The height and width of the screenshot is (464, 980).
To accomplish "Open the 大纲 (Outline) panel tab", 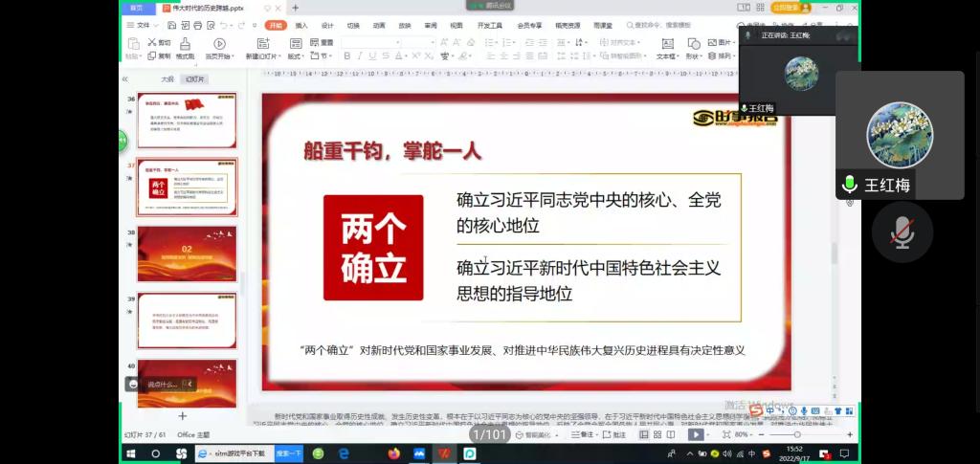I will click(x=167, y=79).
